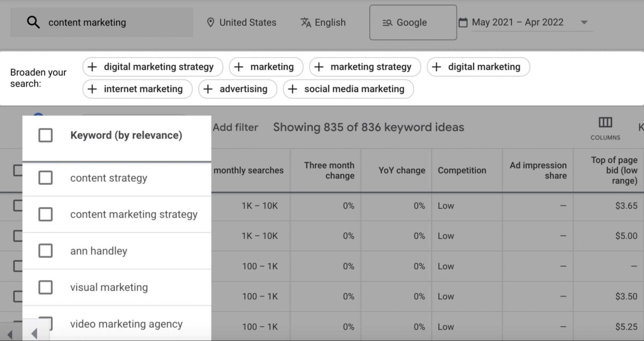The height and width of the screenshot is (341, 644).
Task: Click the calendar icon before the date range
Action: click(463, 22)
